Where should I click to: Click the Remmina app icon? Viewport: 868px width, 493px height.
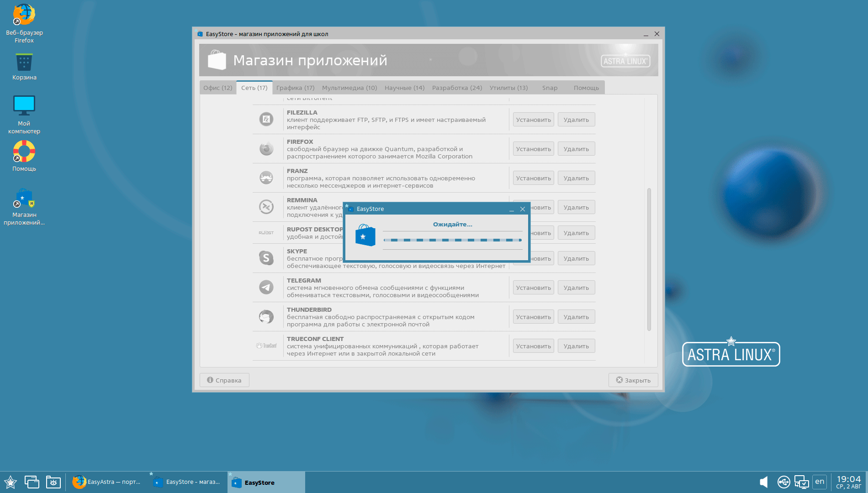pos(266,207)
